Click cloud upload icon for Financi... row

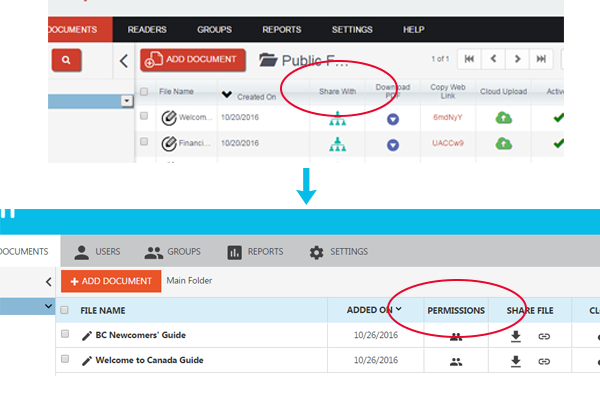pos(504,144)
